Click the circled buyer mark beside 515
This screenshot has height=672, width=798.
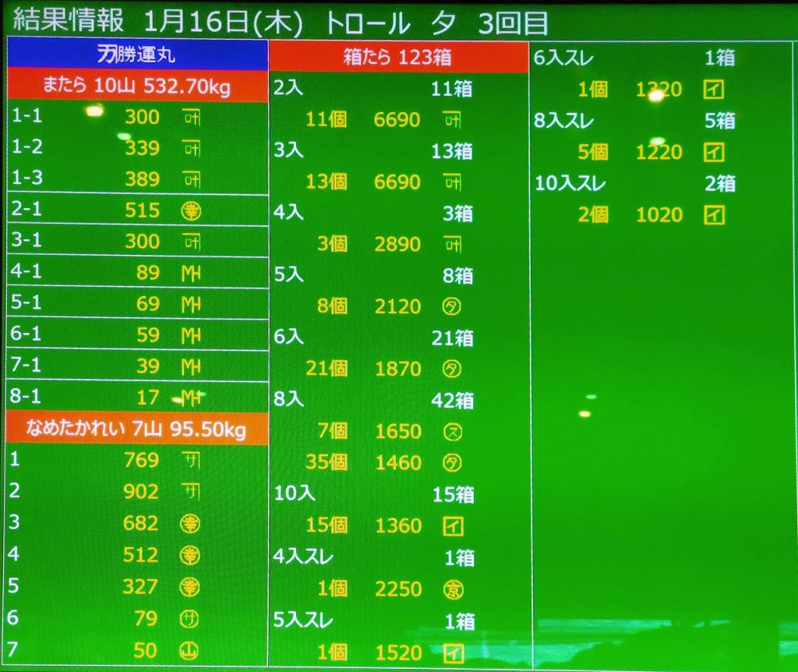190,210
